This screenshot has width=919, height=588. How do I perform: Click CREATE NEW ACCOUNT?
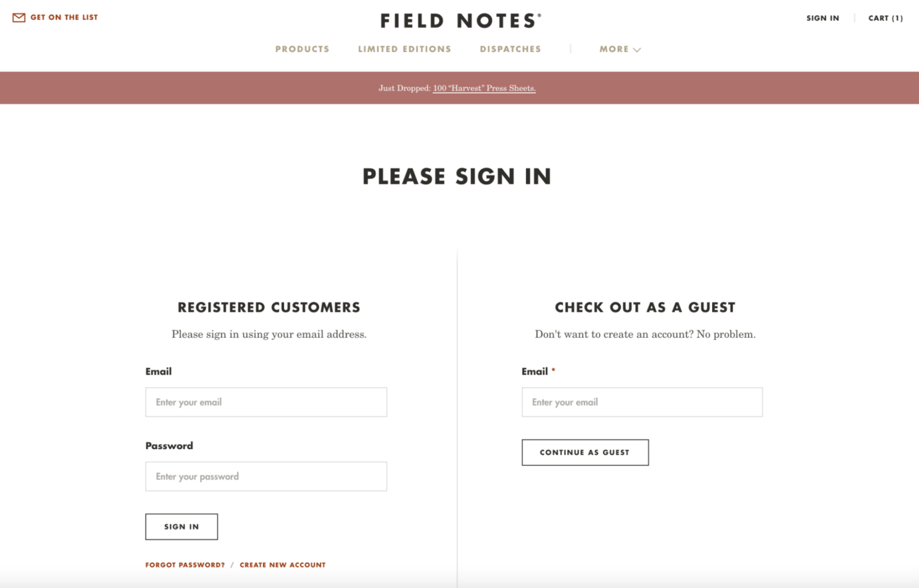click(x=282, y=565)
